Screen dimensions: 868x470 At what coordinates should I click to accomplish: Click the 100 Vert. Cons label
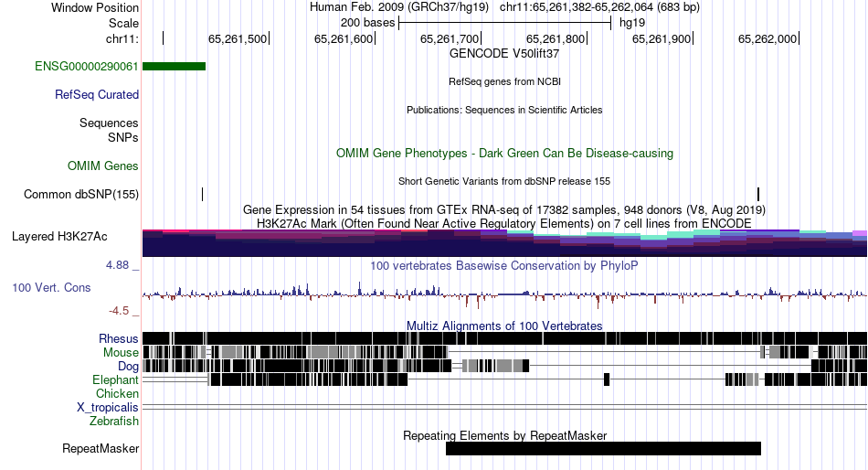click(51, 288)
